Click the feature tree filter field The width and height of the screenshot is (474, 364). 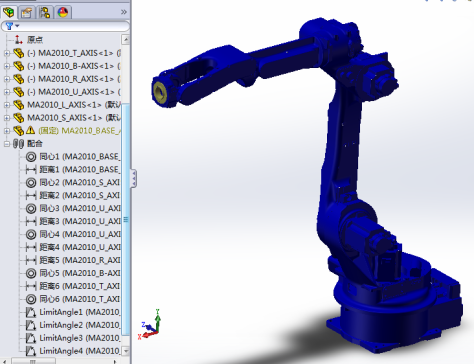pos(65,26)
